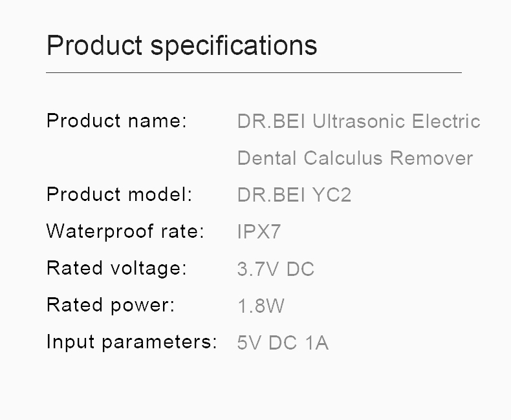Select 'DR.BEI Ultrasonic Electric' text
511x420 pixels.
pyautogui.click(x=358, y=121)
